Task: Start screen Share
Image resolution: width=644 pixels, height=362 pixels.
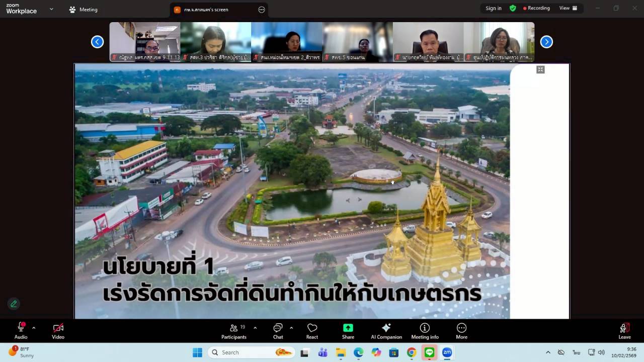Action: [348, 330]
